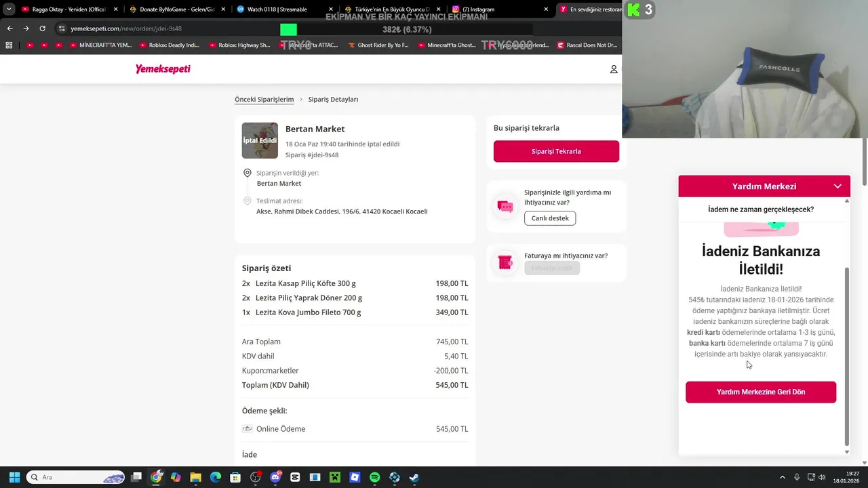Collapse the Yardım Merkezi panel chevron
868x488 pixels.
(x=837, y=186)
